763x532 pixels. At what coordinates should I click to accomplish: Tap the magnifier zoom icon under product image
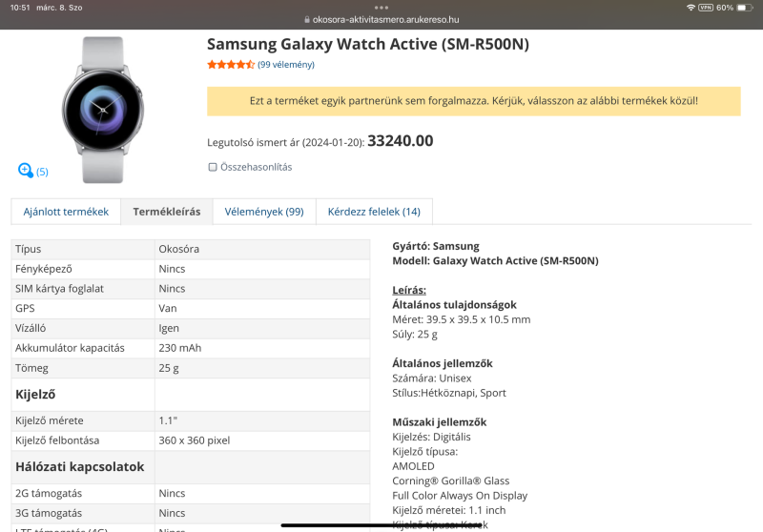(26, 170)
